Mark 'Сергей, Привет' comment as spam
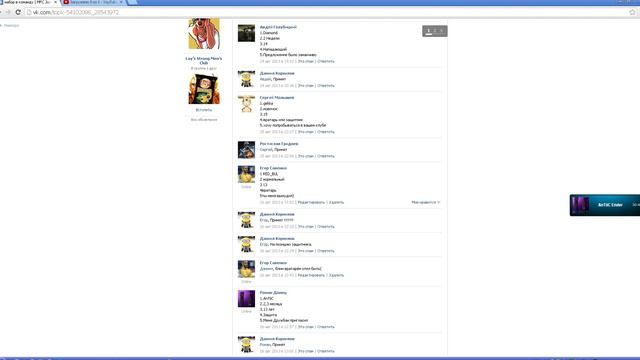This screenshot has height=360, width=640. [x=306, y=156]
